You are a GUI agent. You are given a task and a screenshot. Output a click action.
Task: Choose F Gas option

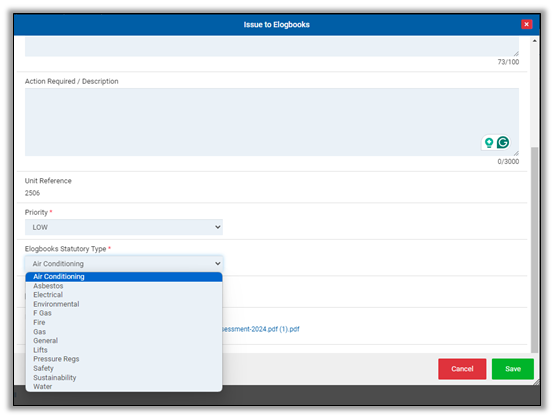(x=42, y=313)
